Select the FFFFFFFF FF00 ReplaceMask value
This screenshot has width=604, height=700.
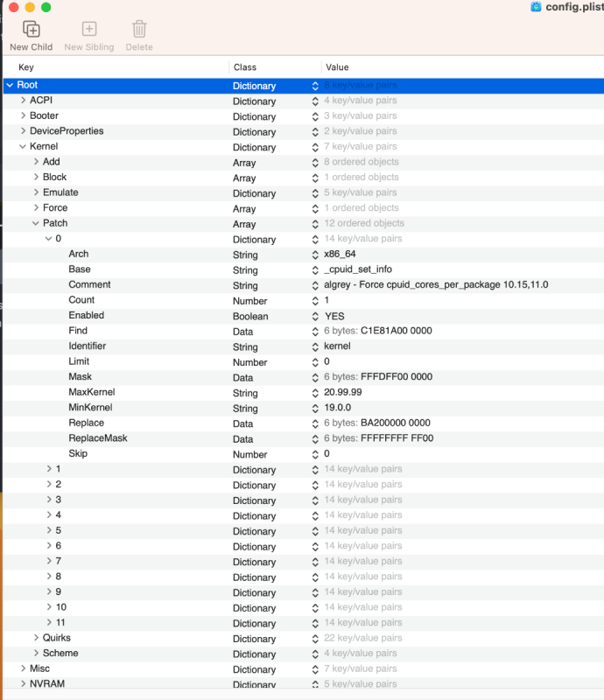pyautogui.click(x=397, y=438)
